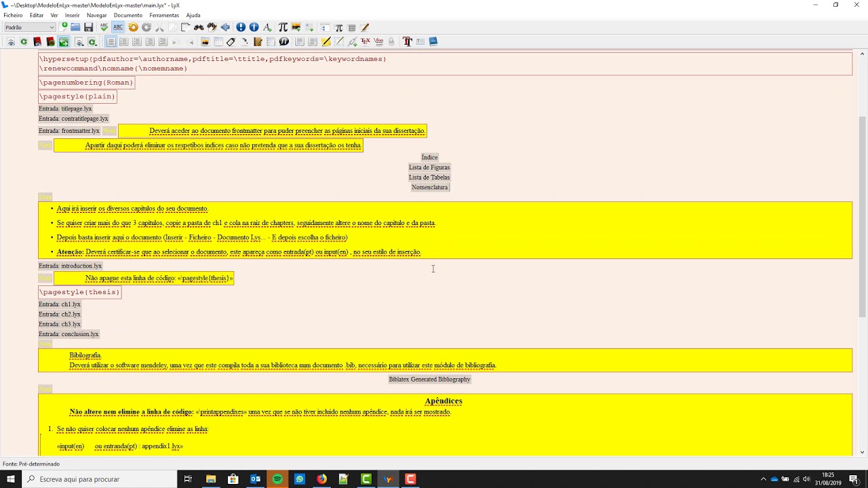Open the Padrão paragraph style dropdown
Screen dimensions: 868x488
29,27
